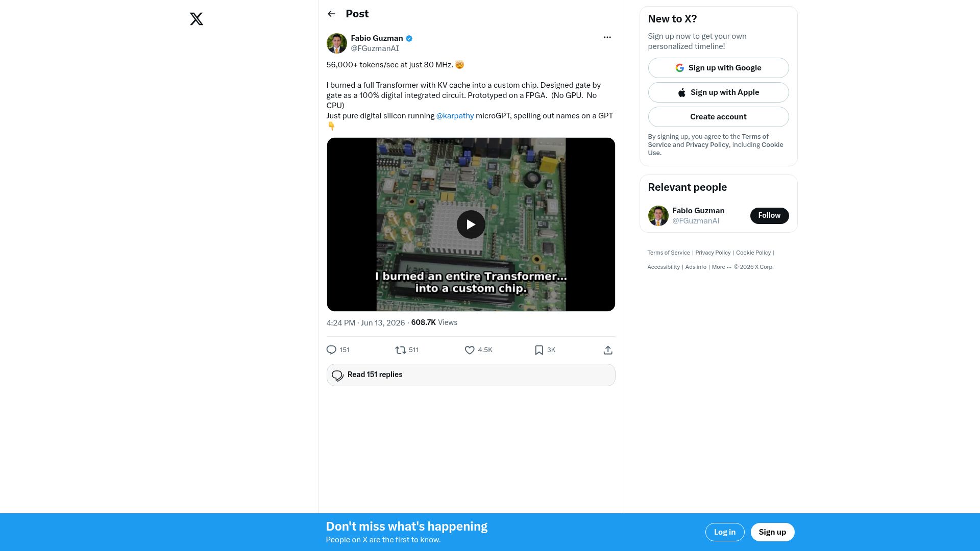The width and height of the screenshot is (980, 551).
Task: Open the @karpathy mention link
Action: (455, 116)
